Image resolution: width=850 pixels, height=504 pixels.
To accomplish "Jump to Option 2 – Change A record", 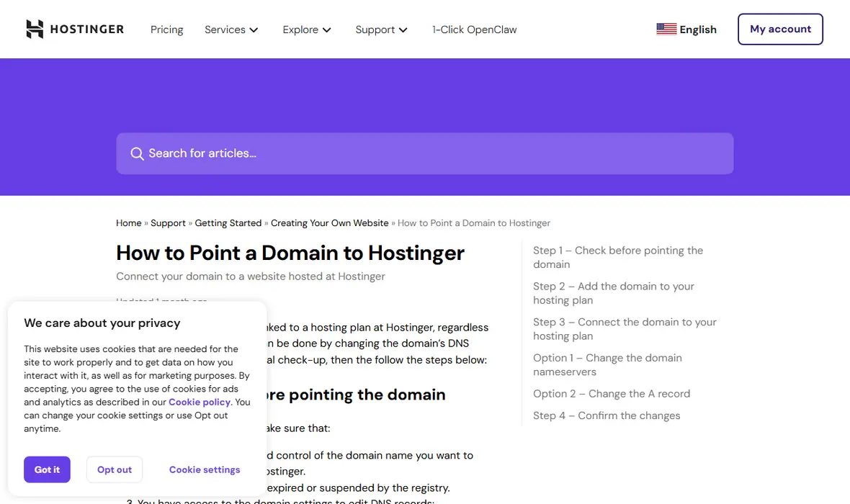I will [x=612, y=394].
